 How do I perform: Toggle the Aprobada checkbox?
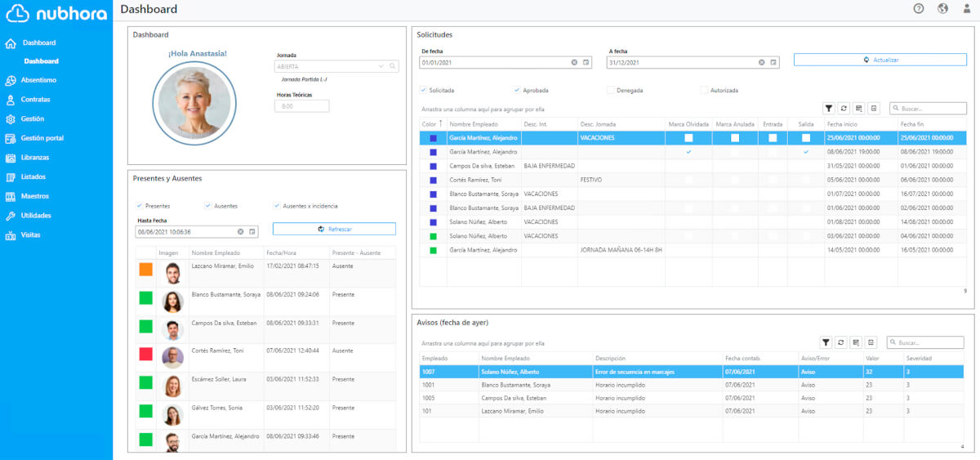coord(517,90)
